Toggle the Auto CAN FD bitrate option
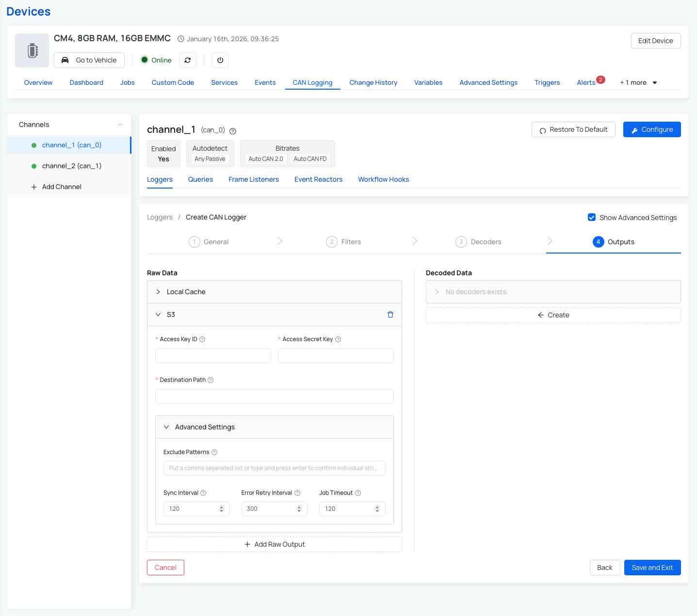Image resolution: width=697 pixels, height=616 pixels. coord(310,158)
